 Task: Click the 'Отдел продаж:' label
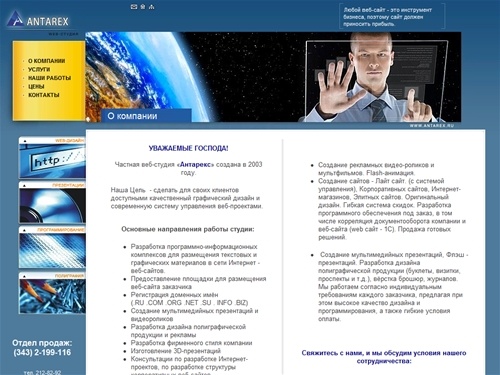[x=42, y=343]
